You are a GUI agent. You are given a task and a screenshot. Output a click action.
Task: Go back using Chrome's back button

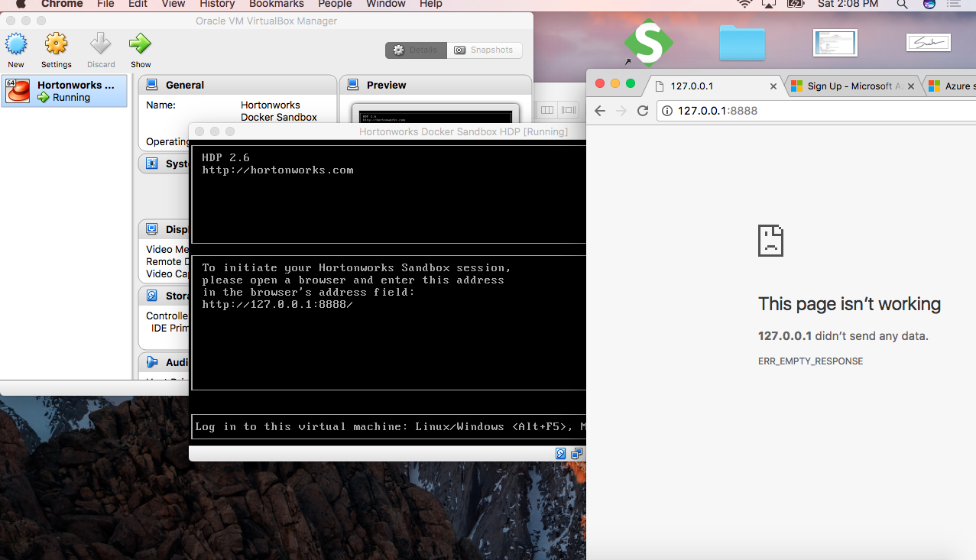[601, 111]
